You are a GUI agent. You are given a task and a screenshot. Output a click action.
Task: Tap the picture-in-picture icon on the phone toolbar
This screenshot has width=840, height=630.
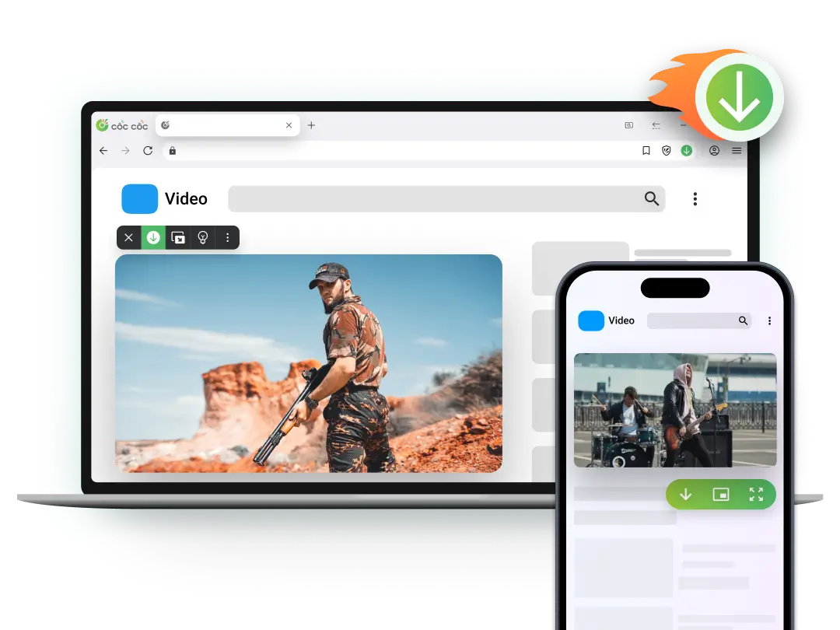(721, 494)
